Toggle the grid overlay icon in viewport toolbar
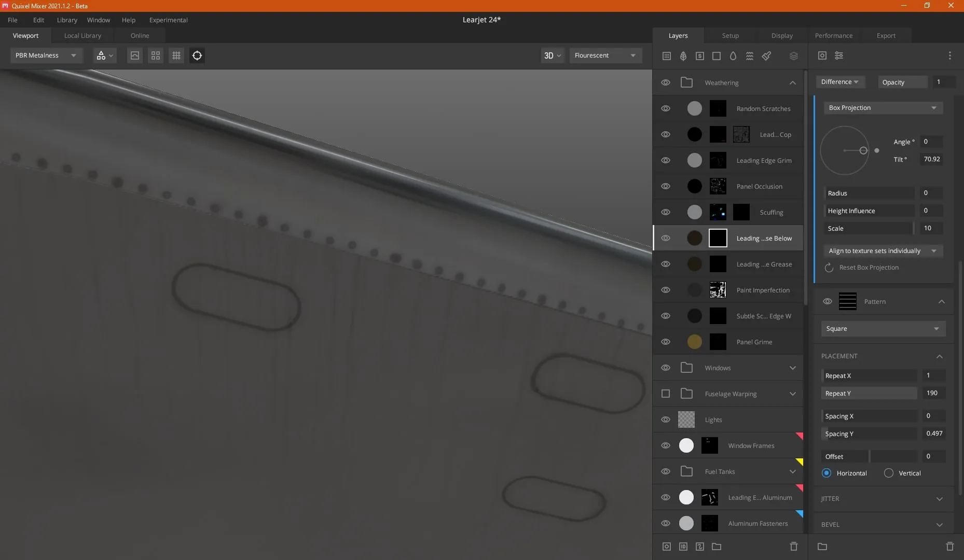Screen dimensions: 964x560 176,55
